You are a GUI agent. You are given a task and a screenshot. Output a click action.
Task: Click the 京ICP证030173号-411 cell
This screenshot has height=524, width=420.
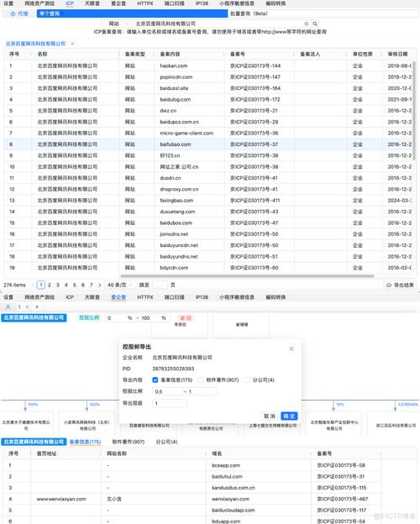pyautogui.click(x=255, y=201)
